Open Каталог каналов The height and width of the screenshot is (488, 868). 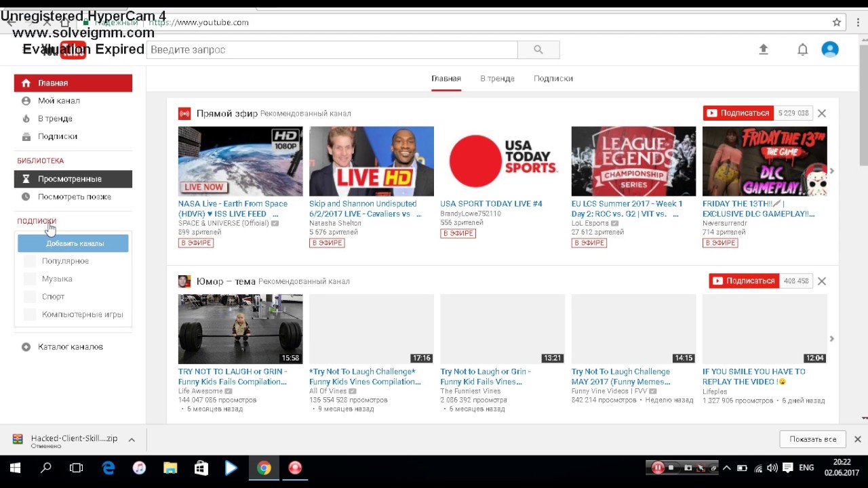pyautogui.click(x=71, y=347)
